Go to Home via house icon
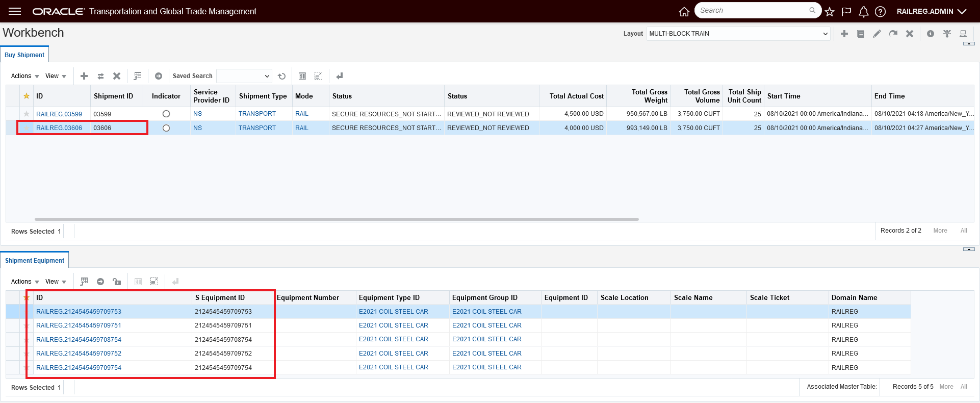The image size is (980, 403). click(x=684, y=11)
